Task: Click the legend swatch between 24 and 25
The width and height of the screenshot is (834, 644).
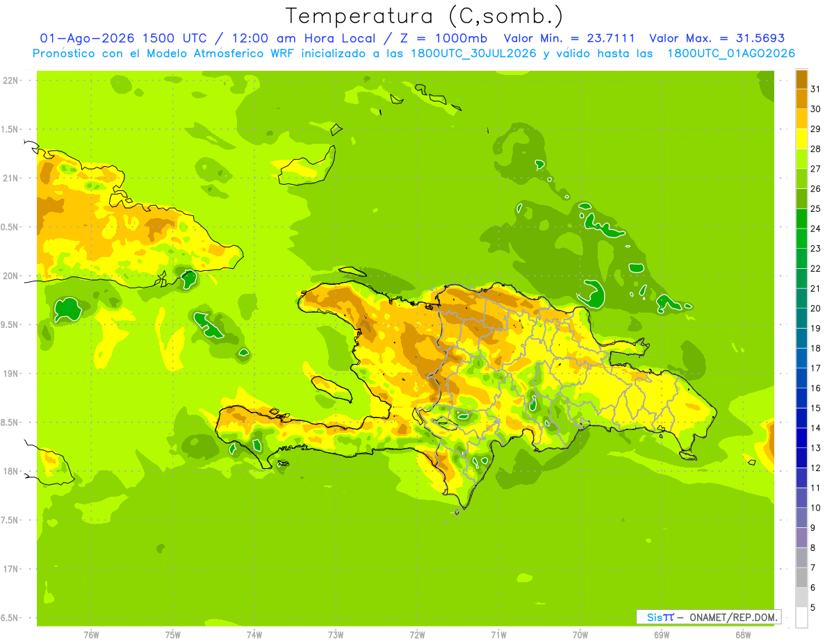Action: click(801, 219)
